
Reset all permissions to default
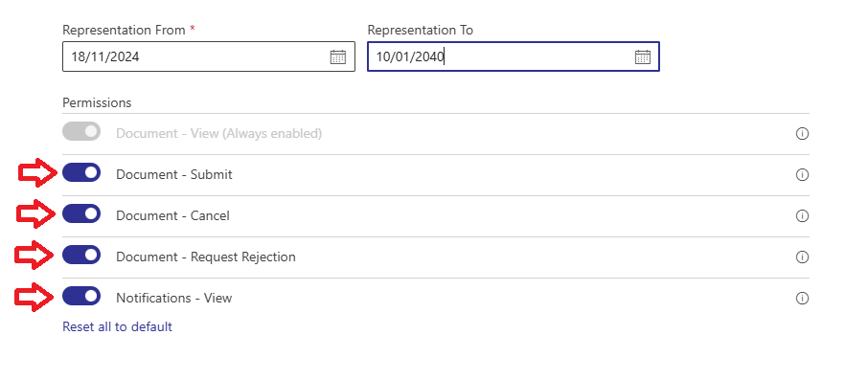(x=117, y=326)
